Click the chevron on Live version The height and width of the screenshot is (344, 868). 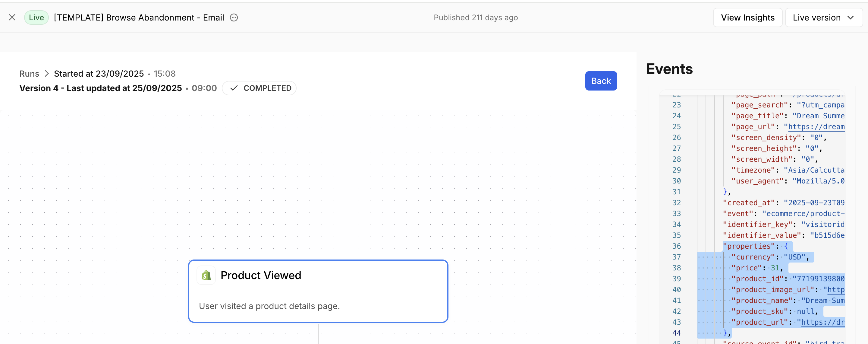(x=851, y=18)
